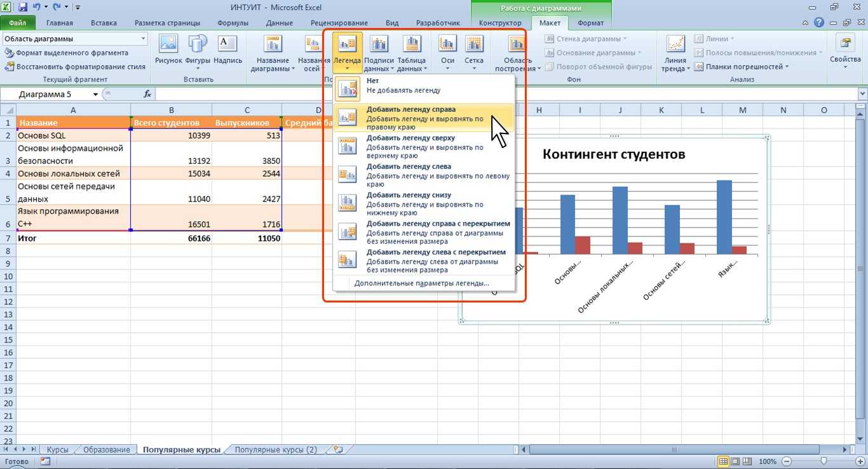Open the Рисунок picture insert tool
Screen dimensions: 868x469
click(168, 50)
